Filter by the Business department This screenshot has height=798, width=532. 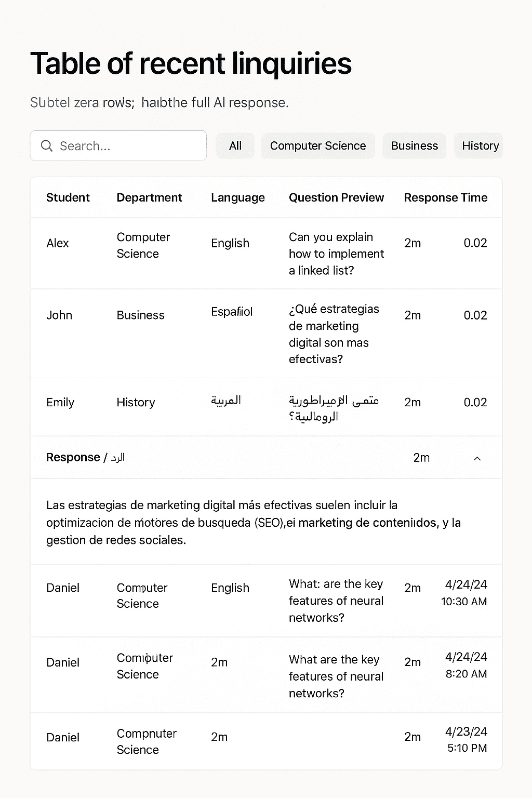coord(414,146)
